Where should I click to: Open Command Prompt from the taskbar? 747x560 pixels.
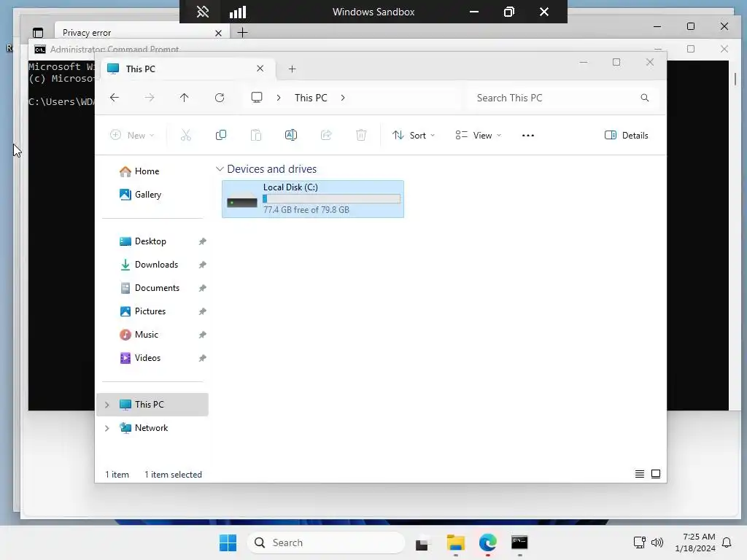click(x=519, y=542)
